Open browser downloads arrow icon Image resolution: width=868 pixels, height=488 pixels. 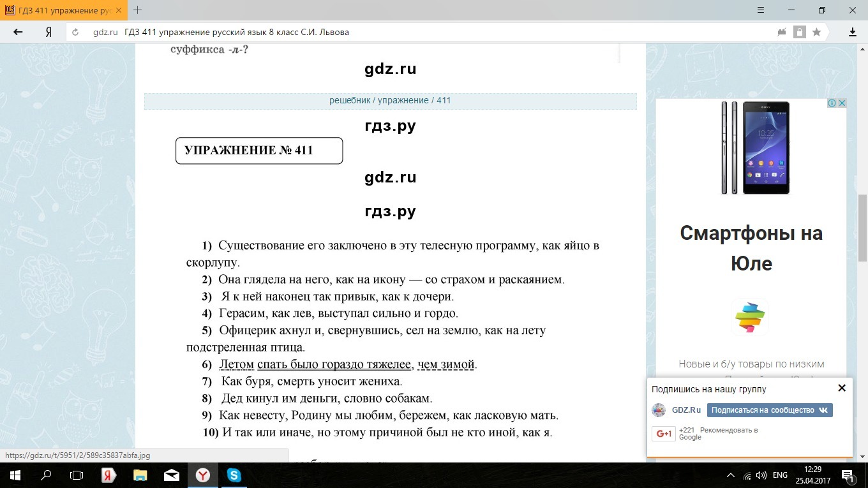click(853, 32)
